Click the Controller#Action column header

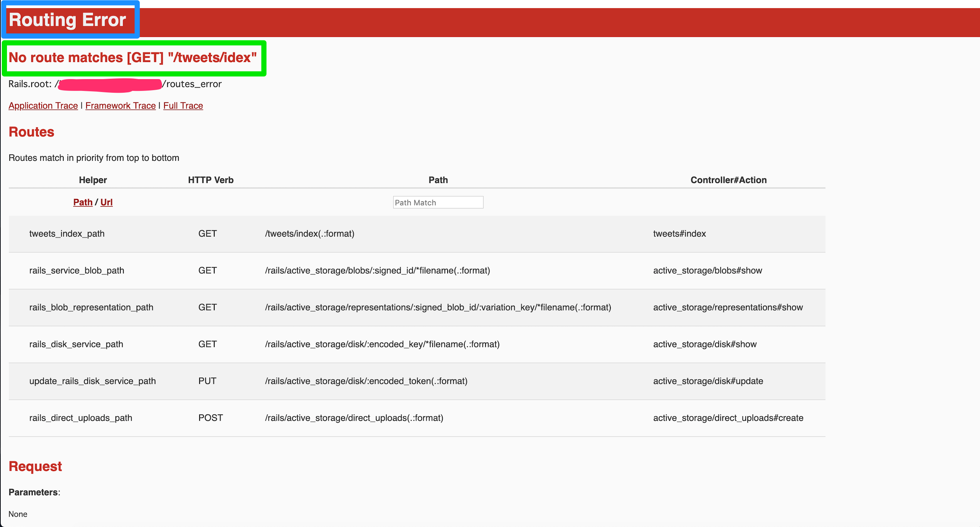tap(728, 180)
